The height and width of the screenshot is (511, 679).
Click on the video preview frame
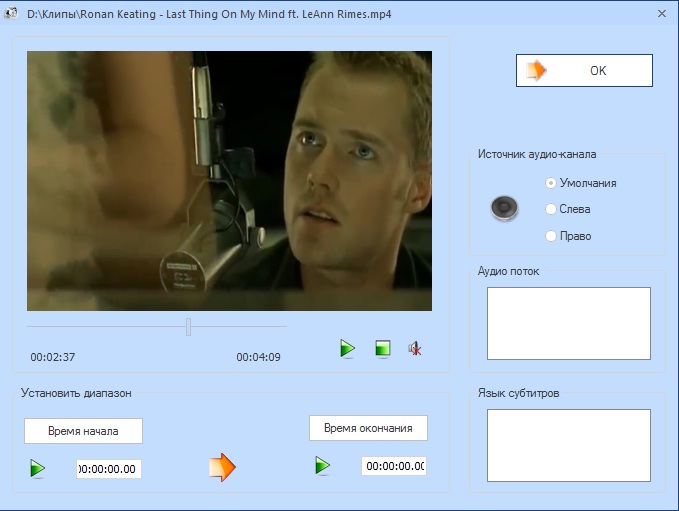tap(229, 181)
